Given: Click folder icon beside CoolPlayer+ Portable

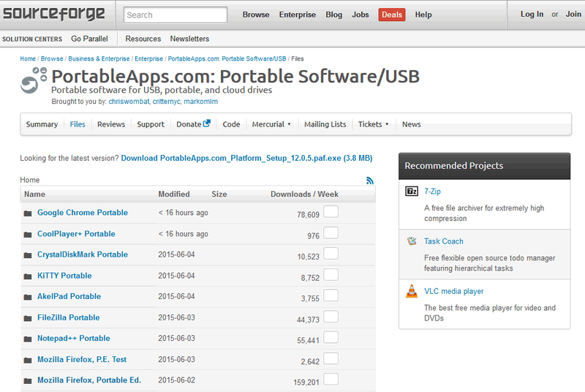Looking at the screenshot, I should pyautogui.click(x=28, y=235).
